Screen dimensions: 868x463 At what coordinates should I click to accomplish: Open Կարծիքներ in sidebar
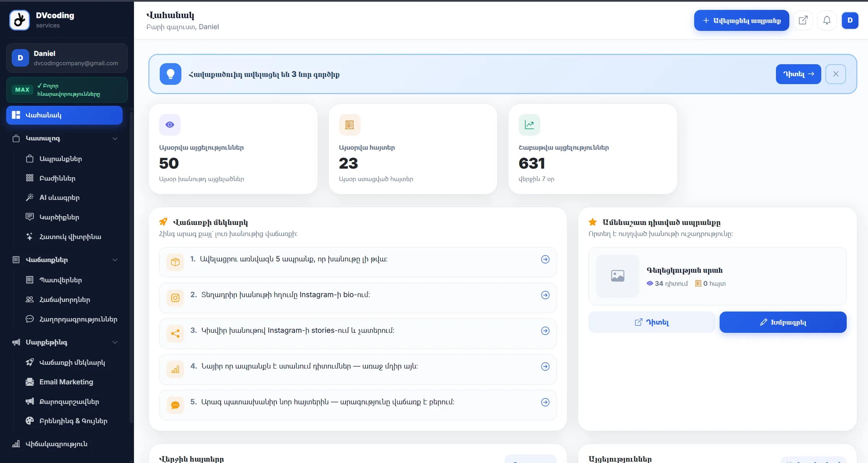59,217
